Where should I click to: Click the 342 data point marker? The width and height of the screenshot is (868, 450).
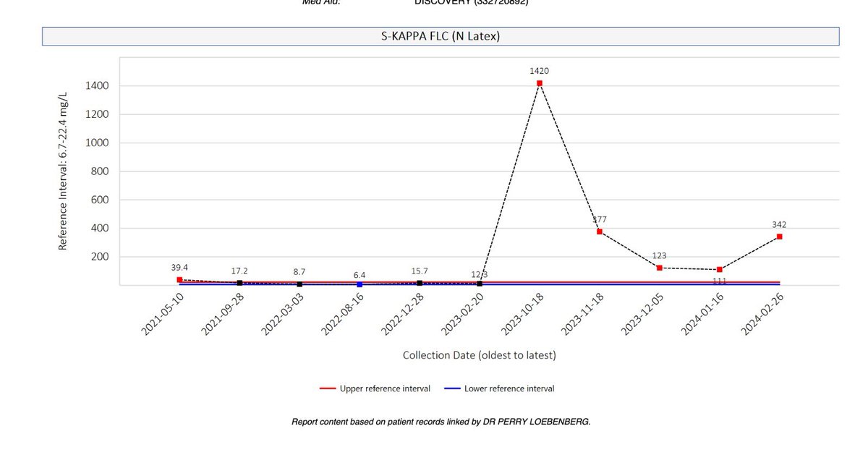pyautogui.click(x=779, y=237)
